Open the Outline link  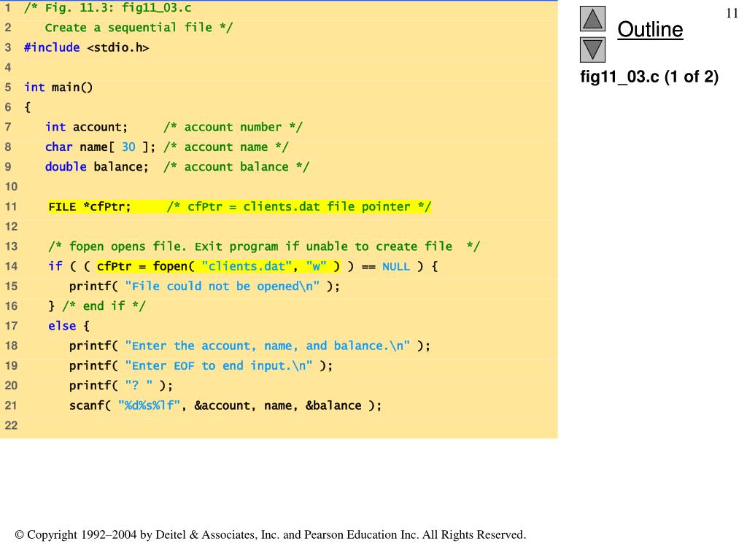(650, 29)
